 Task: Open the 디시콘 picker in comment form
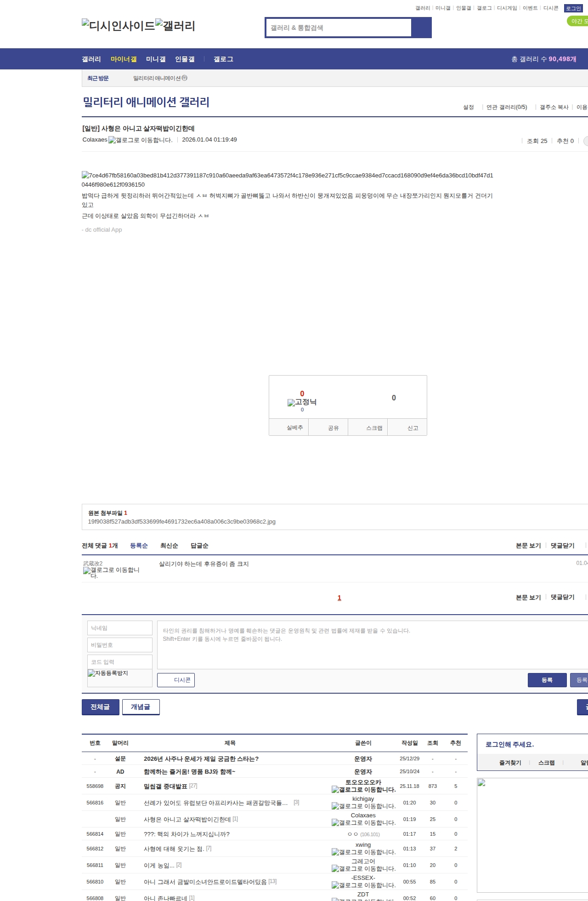tap(176, 680)
